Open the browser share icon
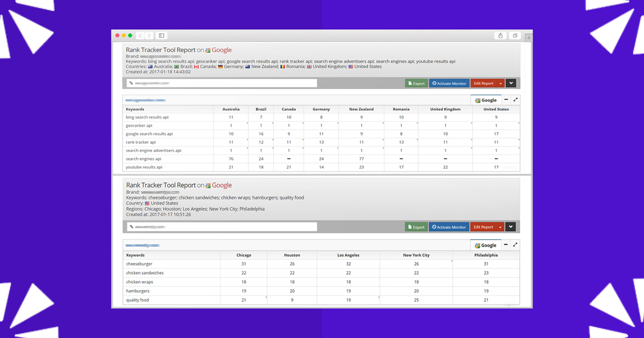The height and width of the screenshot is (338, 644). (500, 35)
